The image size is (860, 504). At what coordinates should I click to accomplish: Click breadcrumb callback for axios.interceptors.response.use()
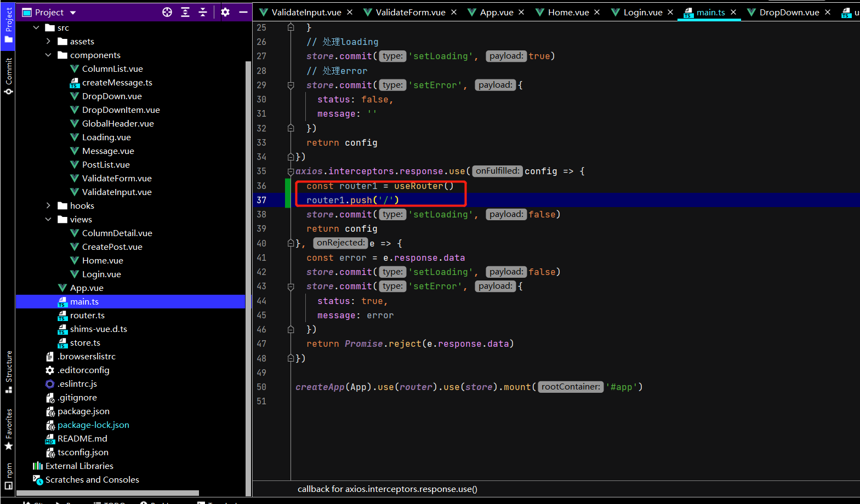pyautogui.click(x=388, y=489)
